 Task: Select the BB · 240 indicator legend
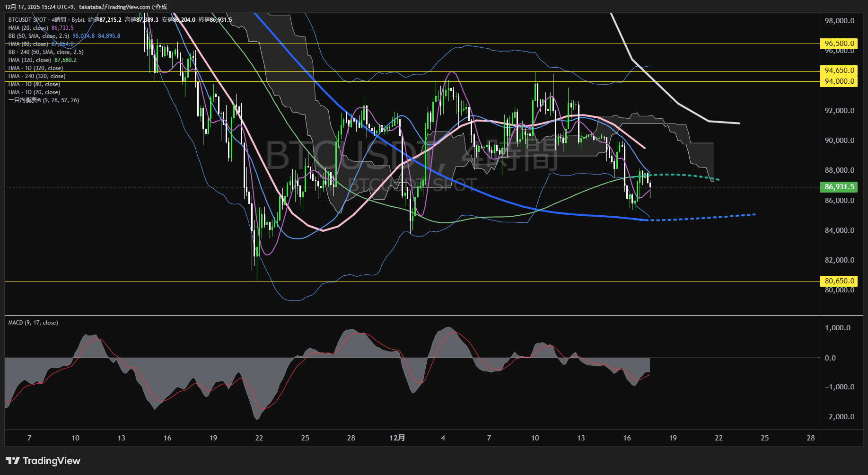(46, 52)
